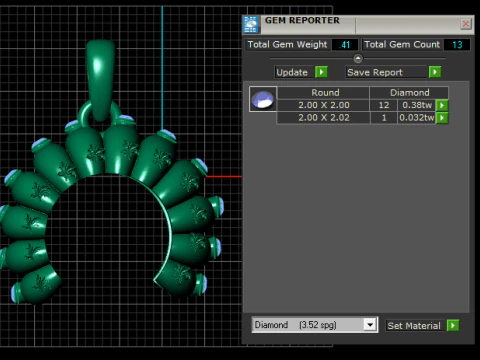Close the Gem Reporter panel
Viewport: 480px width, 360px height.
(466, 24)
